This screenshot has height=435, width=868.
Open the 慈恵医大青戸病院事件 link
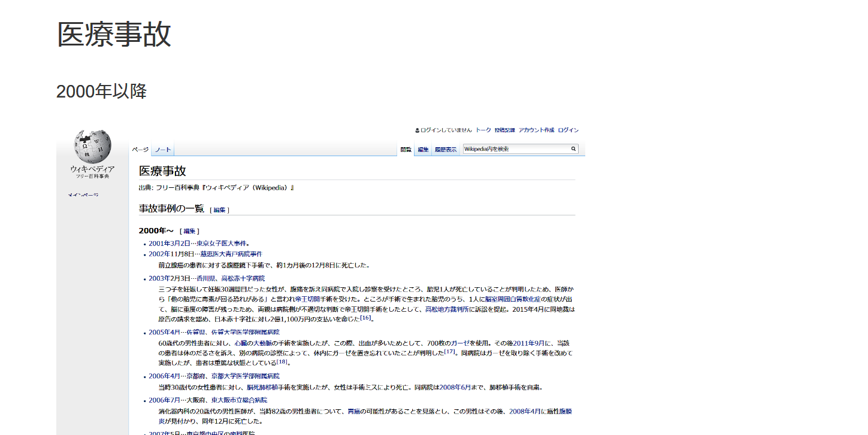[231, 254]
